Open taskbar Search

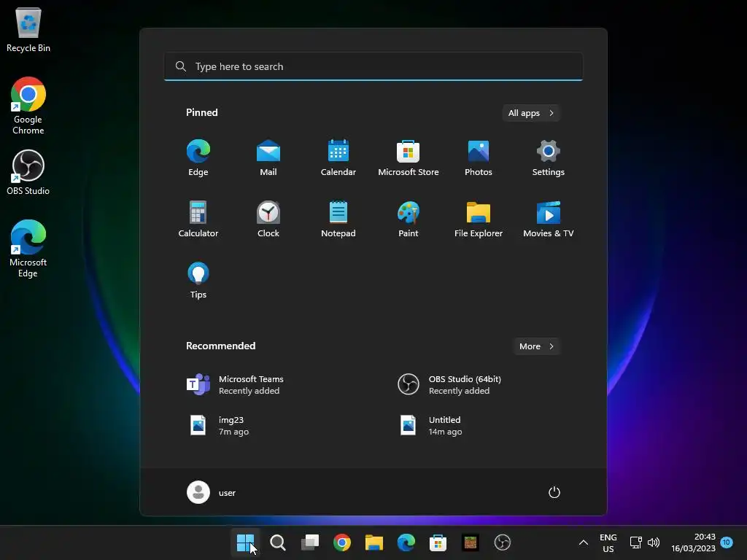point(278,542)
